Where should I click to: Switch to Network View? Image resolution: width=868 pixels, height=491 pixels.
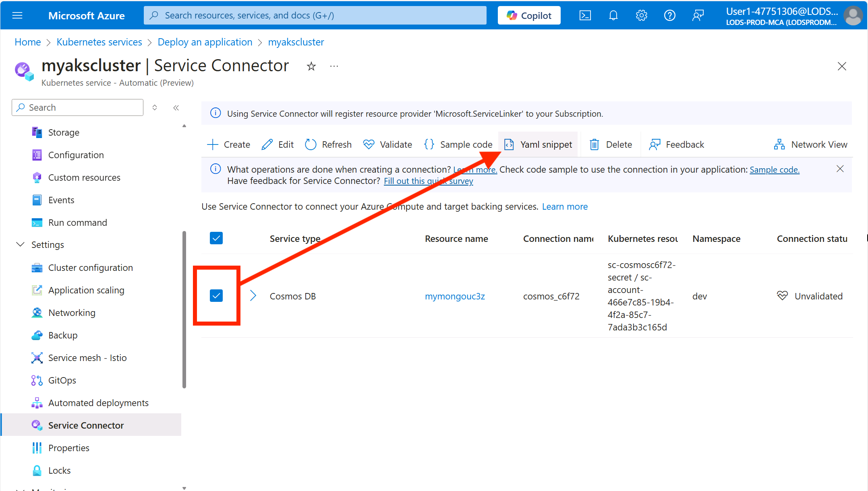[x=810, y=144]
